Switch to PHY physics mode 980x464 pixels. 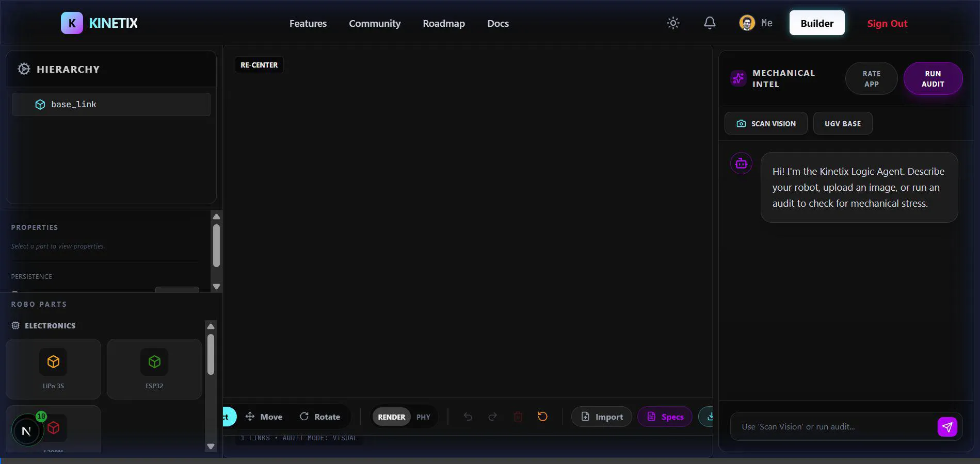coord(423,417)
